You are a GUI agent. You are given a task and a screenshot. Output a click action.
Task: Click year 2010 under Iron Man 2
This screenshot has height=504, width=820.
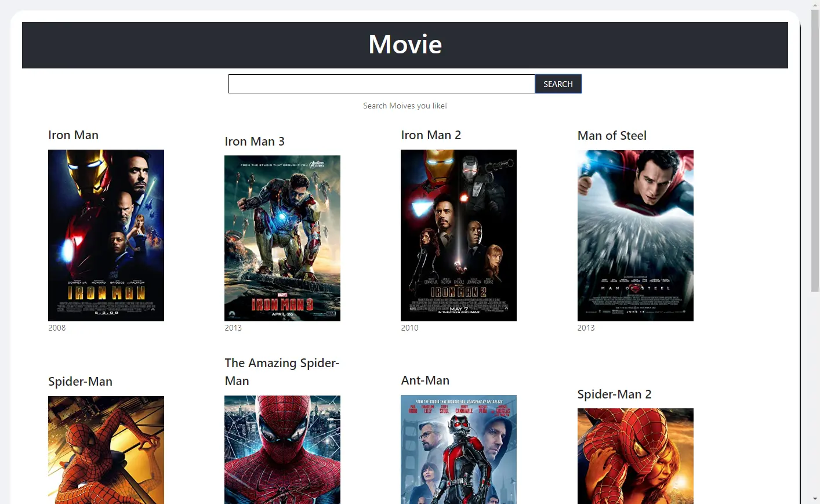point(409,328)
